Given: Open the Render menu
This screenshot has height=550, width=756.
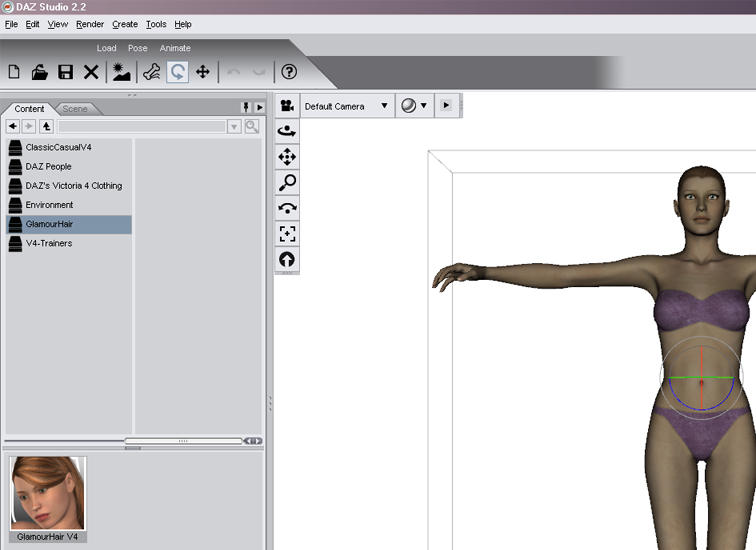Looking at the screenshot, I should [89, 24].
